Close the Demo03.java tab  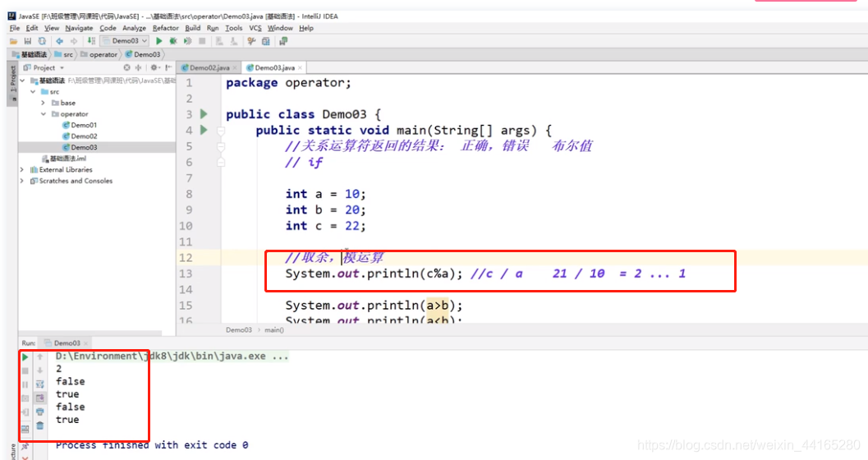pos(300,68)
